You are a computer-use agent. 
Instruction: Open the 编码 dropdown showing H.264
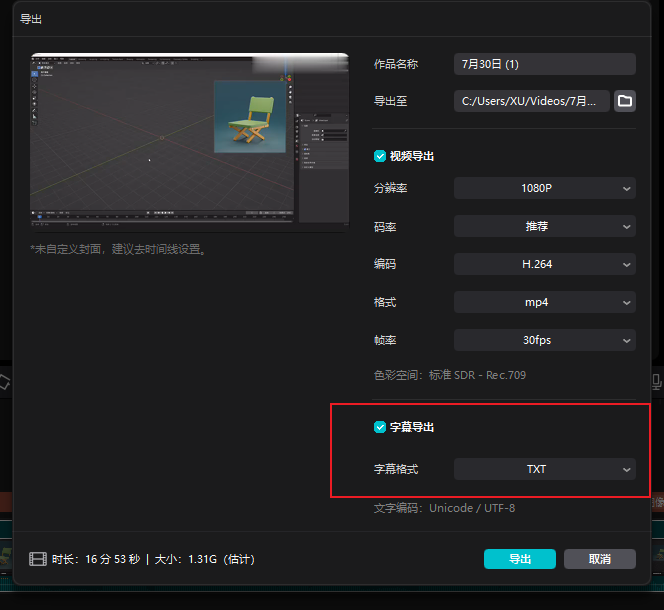544,264
